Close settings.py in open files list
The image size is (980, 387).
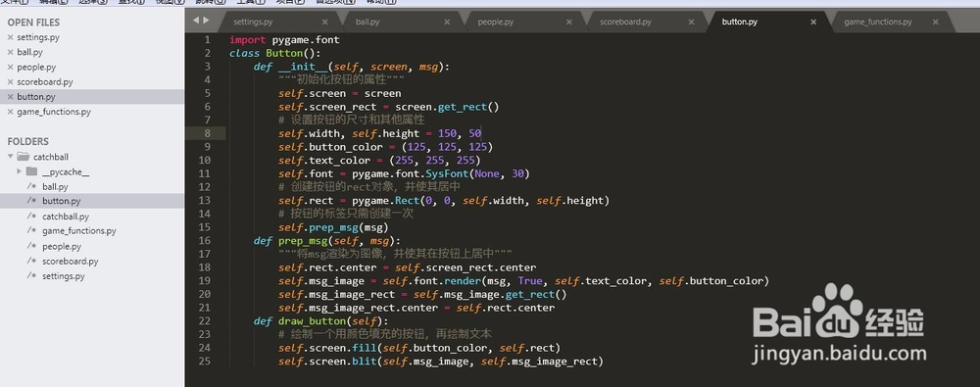[x=10, y=37]
